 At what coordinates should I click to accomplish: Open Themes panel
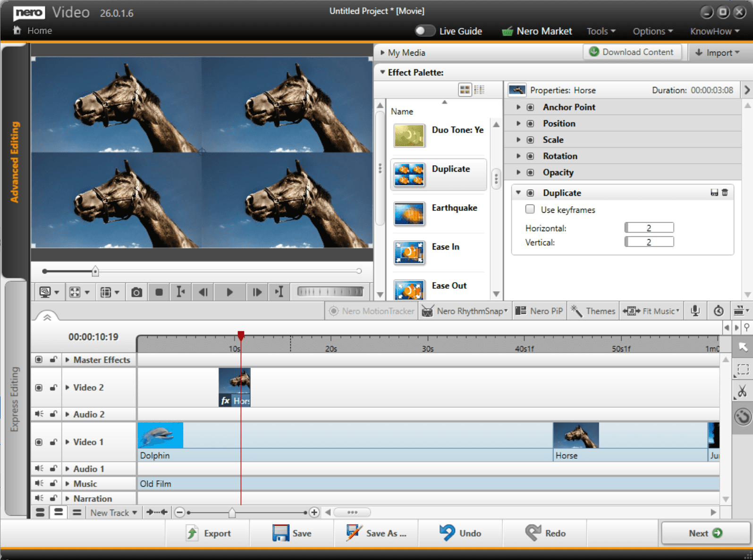593,311
